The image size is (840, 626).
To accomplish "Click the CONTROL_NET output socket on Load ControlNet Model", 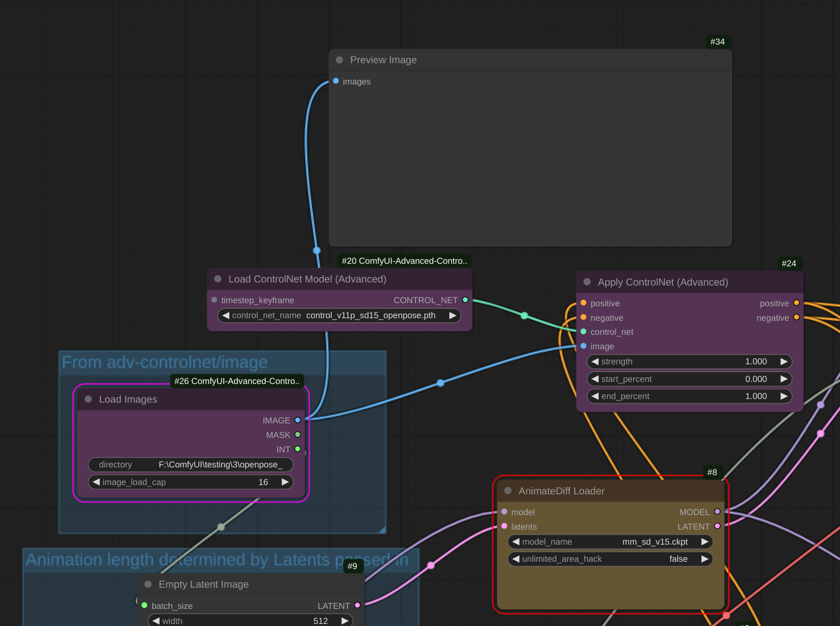I will [465, 300].
